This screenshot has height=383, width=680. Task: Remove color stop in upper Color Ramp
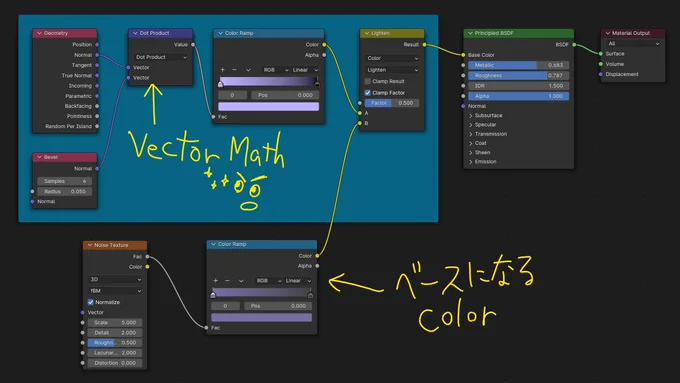tap(235, 70)
